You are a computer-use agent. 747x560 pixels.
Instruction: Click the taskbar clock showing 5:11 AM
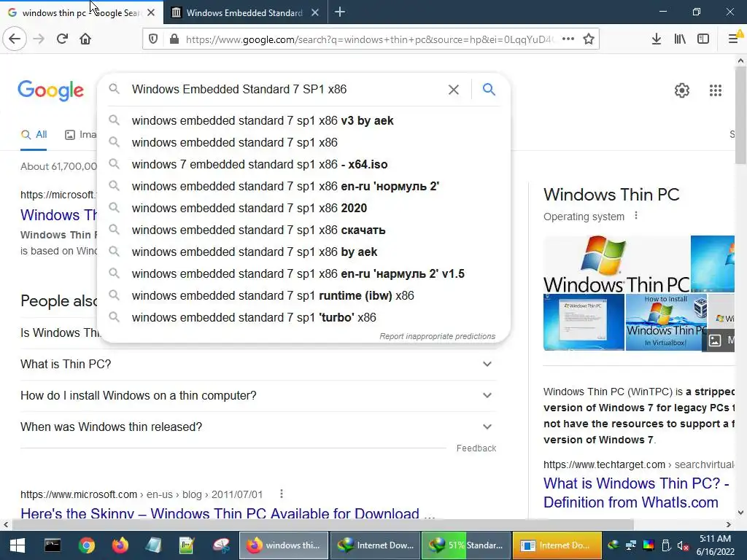(715, 545)
